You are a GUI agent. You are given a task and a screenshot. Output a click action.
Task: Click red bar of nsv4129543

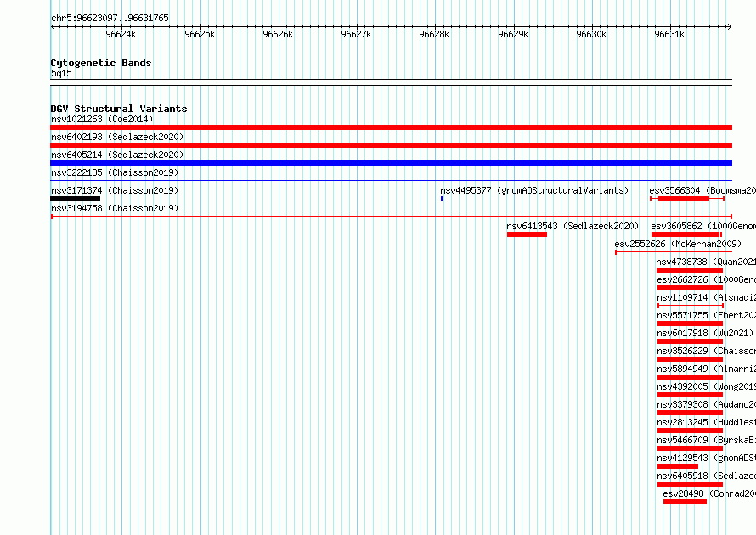677,466
